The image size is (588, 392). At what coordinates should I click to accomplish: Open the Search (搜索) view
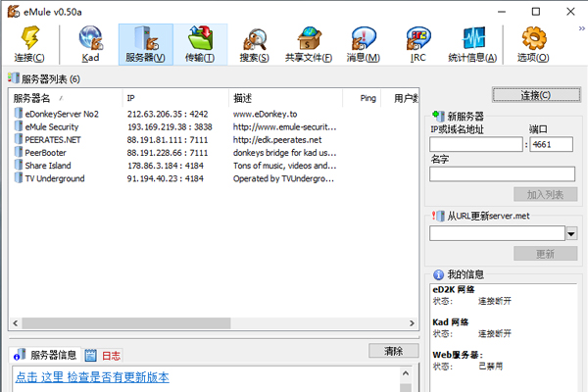pos(255,44)
